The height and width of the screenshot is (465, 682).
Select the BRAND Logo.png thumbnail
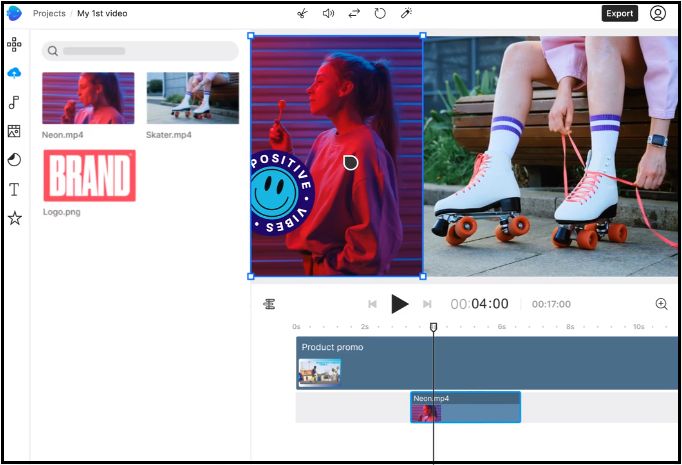pos(90,176)
